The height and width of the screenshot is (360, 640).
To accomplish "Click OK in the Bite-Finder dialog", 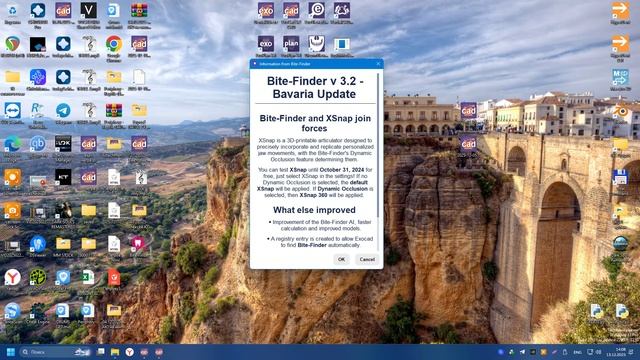I will point(341,259).
